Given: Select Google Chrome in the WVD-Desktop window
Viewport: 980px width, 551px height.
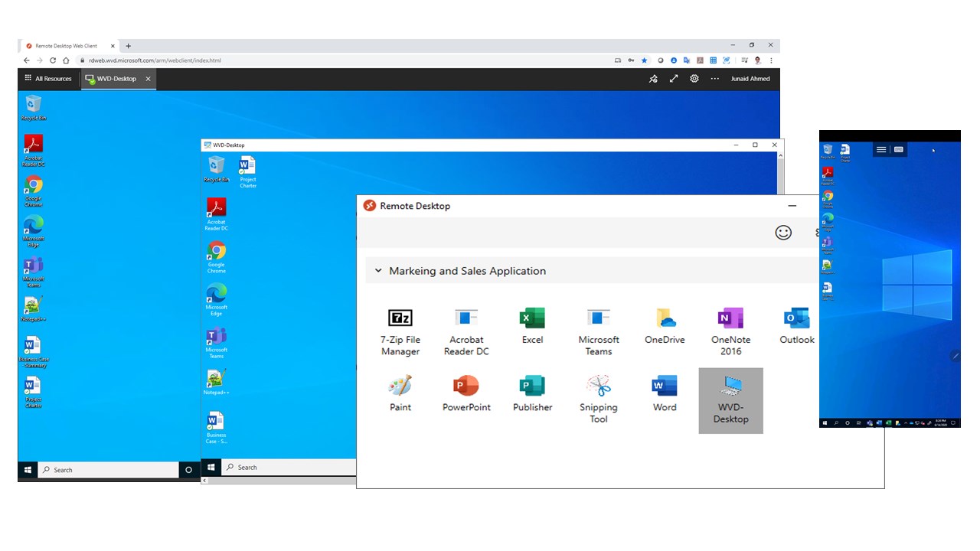Looking at the screenshot, I should 217,258.
